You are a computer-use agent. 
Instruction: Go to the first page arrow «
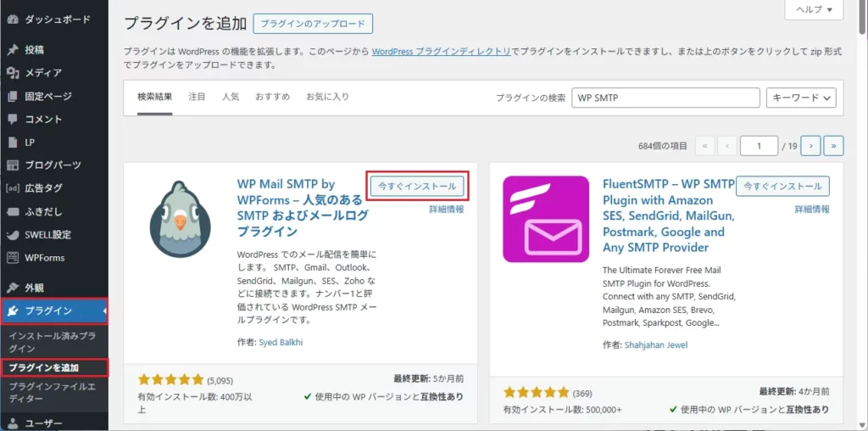point(704,146)
